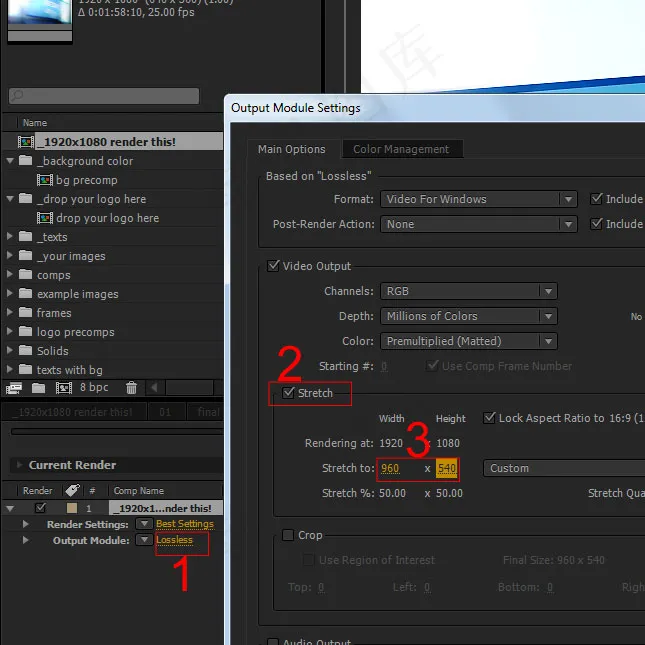Open Best Settings render settings link
Screen dimensions: 645x645
tap(185, 524)
